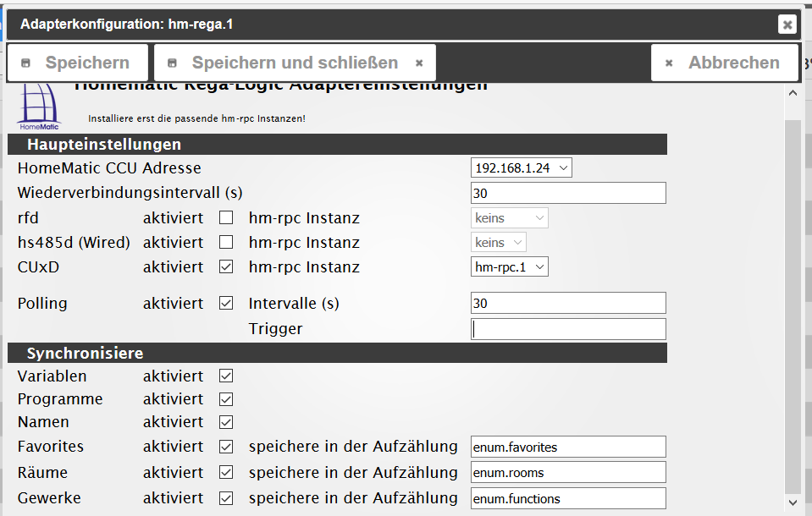The width and height of the screenshot is (812, 516).
Task: Click the vertical scrollbar thumb
Action: [793, 306]
